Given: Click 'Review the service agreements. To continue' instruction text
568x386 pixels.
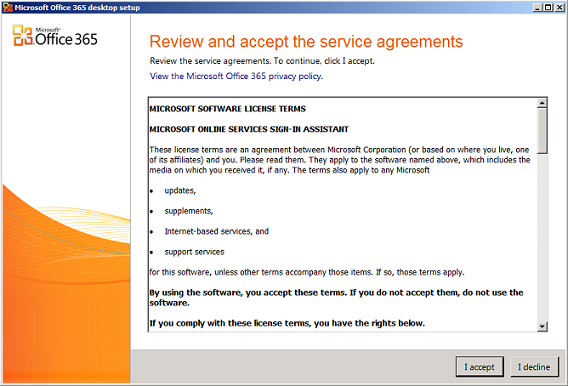Looking at the screenshot, I should pyautogui.click(x=262, y=61).
